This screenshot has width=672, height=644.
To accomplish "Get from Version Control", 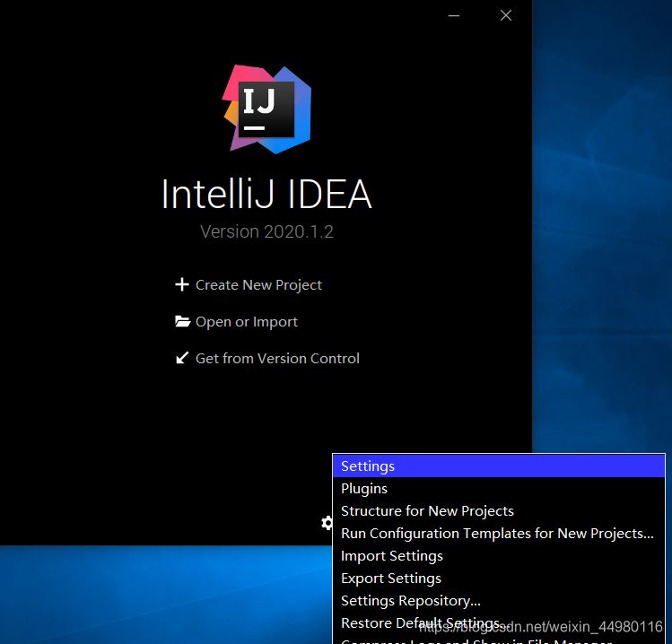I will coord(277,358).
